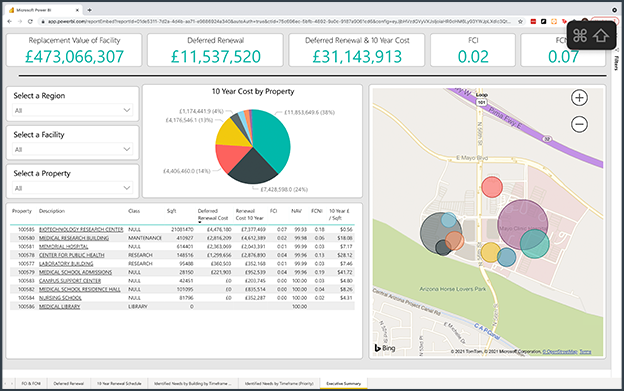Open Laboratory Building link
Image resolution: width=624 pixels, height=391 pixels.
pyautogui.click(x=66, y=264)
